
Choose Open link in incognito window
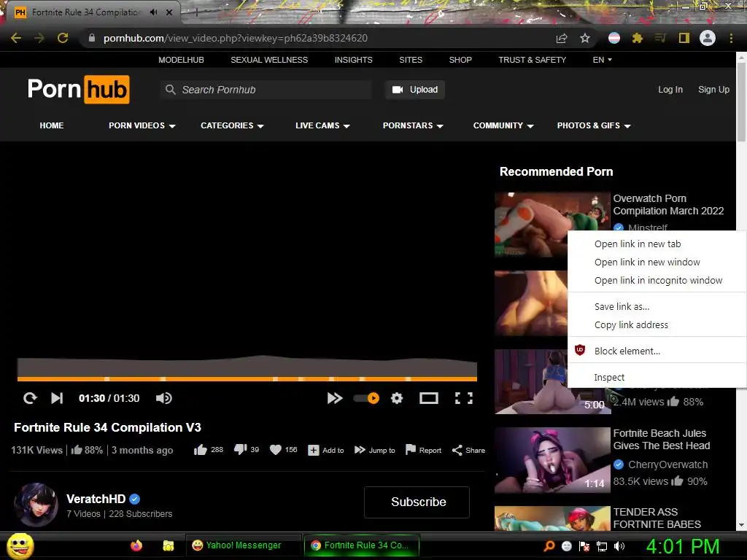(657, 281)
